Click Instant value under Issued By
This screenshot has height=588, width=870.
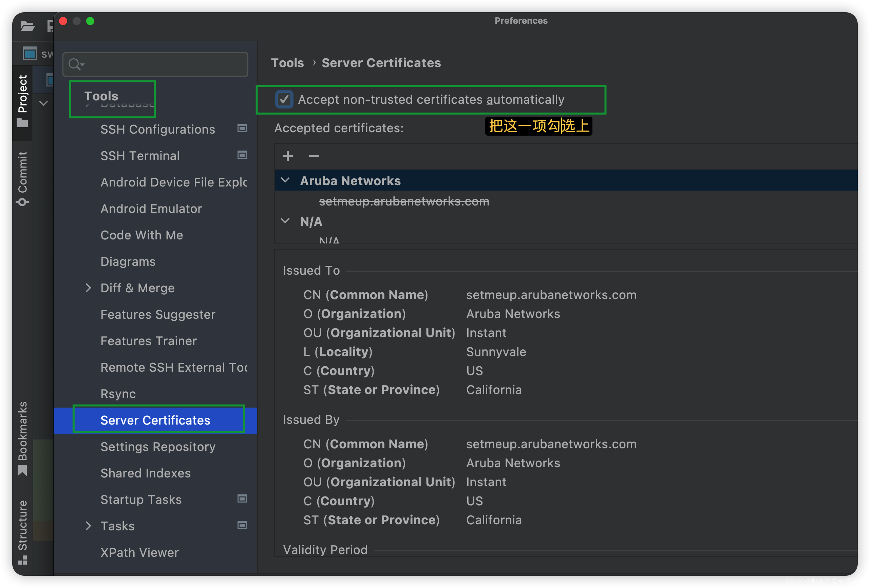486,482
